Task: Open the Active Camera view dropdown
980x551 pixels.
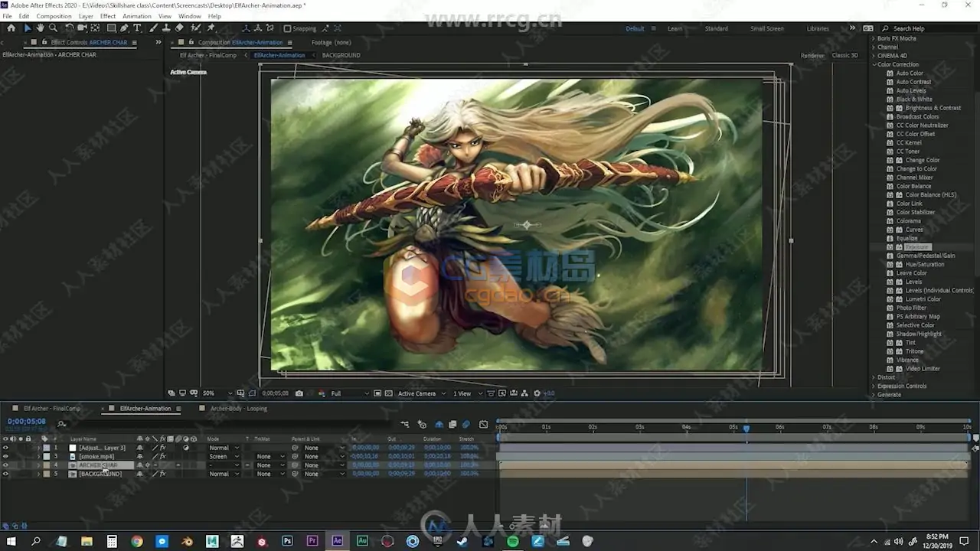Action: click(x=421, y=393)
